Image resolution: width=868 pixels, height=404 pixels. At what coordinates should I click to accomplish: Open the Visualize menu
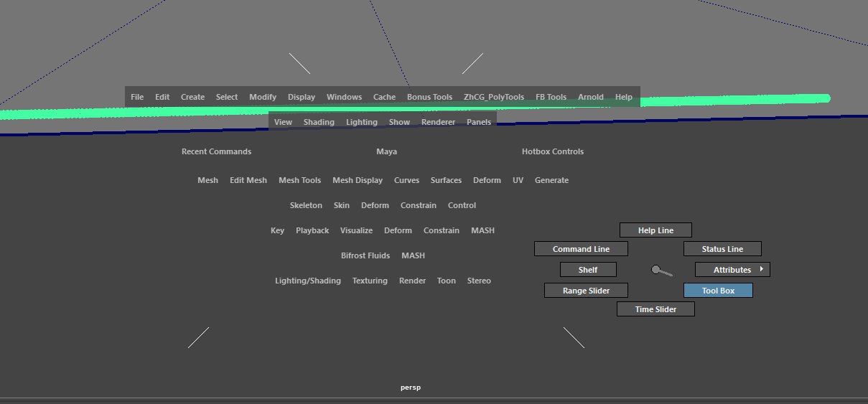point(356,230)
